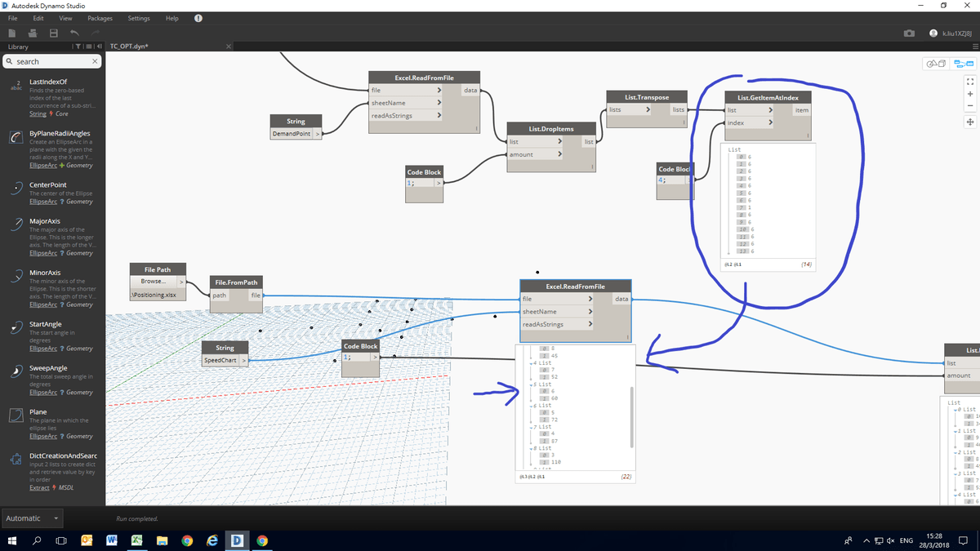Click the String link under LastIndexOf

point(38,114)
